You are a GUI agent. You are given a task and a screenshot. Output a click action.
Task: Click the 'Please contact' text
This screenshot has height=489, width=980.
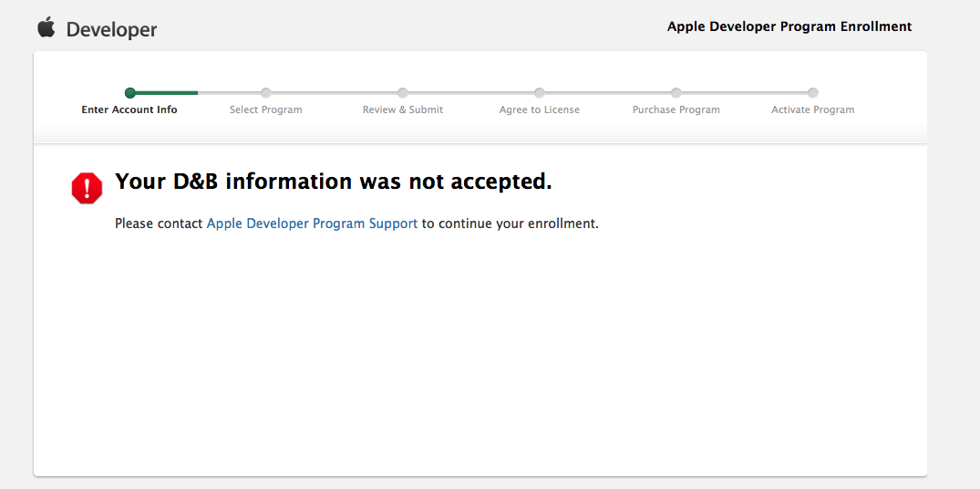click(x=159, y=224)
